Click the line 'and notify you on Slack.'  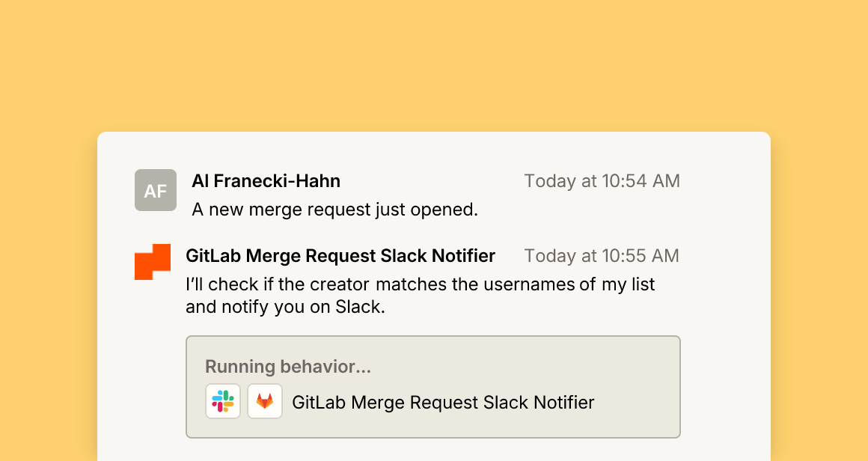[x=285, y=307]
